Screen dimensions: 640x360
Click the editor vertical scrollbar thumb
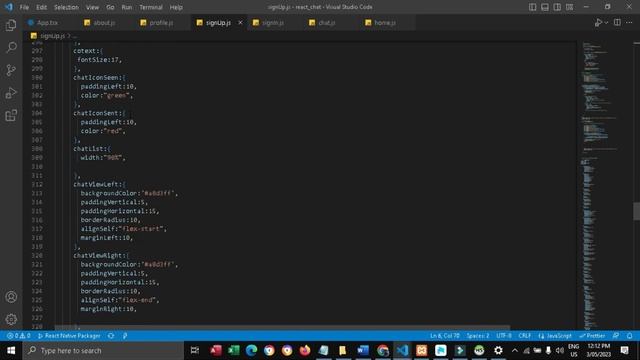[x=636, y=211]
